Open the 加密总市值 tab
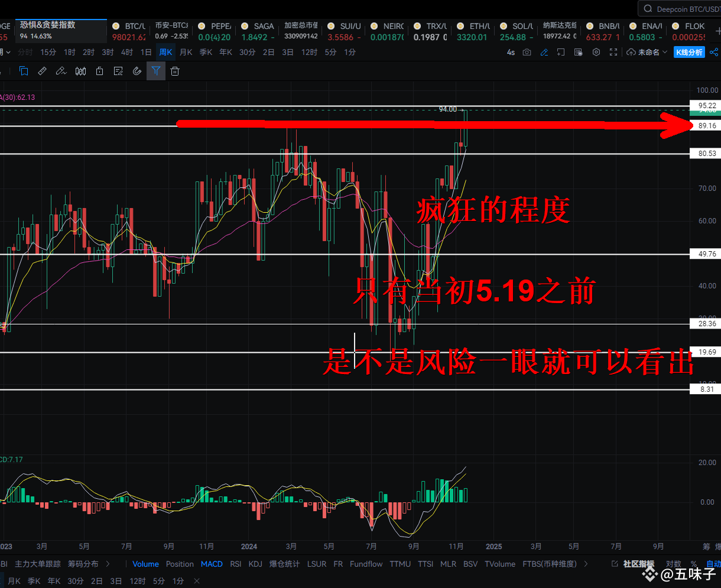 pos(301,31)
